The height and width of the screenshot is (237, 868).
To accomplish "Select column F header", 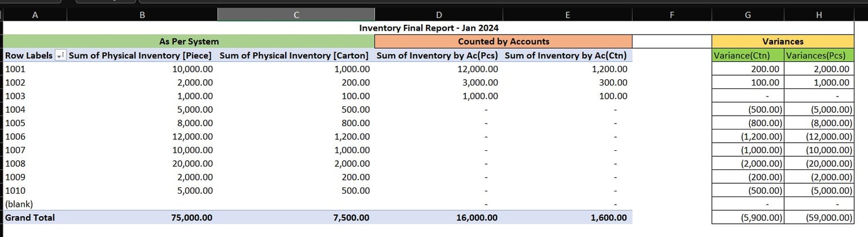I will pos(671,16).
